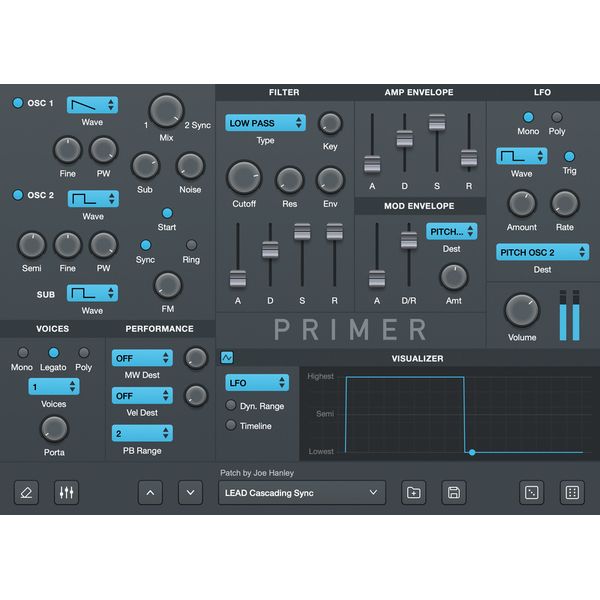
Task: Open the MW Dest dropdown
Action: pos(141,358)
